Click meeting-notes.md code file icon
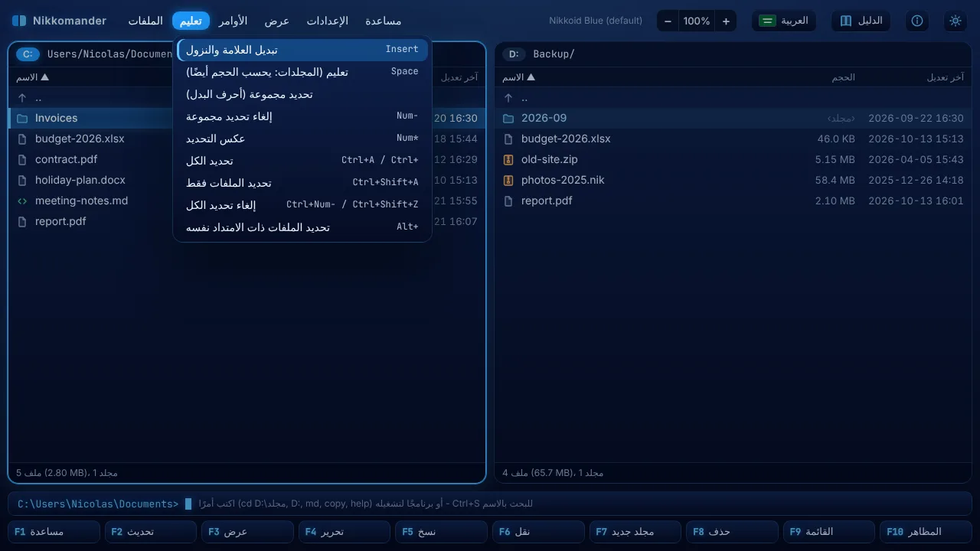 pos(22,201)
